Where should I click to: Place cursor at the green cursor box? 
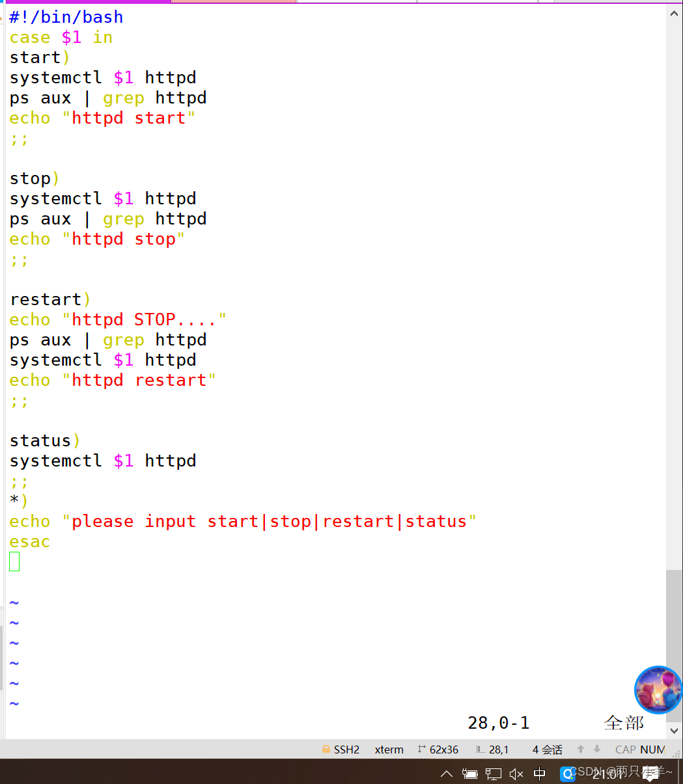14,561
